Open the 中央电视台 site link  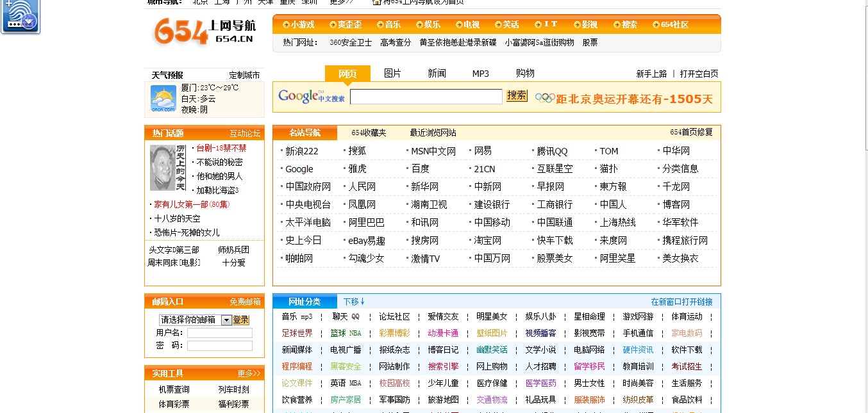[308, 205]
